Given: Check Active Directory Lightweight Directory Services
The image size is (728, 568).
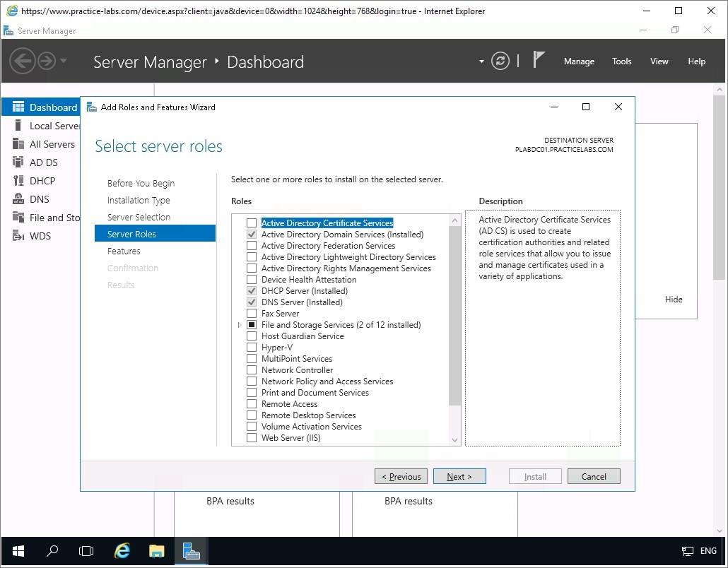Looking at the screenshot, I should pyautogui.click(x=252, y=257).
